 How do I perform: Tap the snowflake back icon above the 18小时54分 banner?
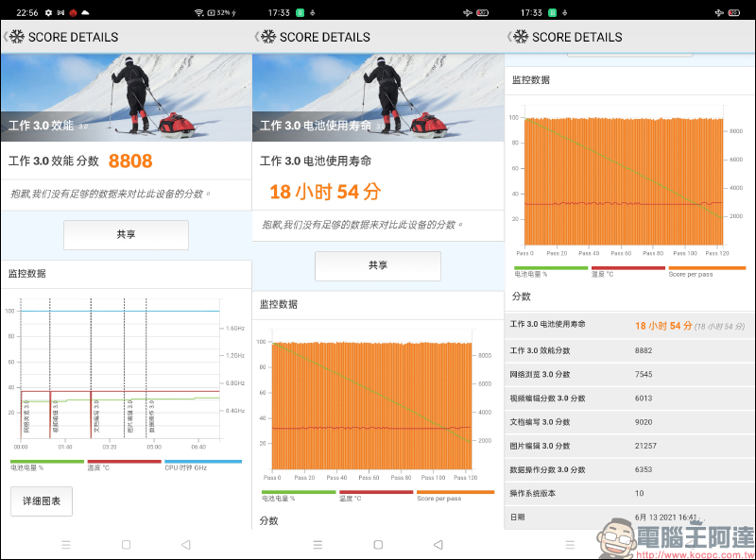pos(267,37)
